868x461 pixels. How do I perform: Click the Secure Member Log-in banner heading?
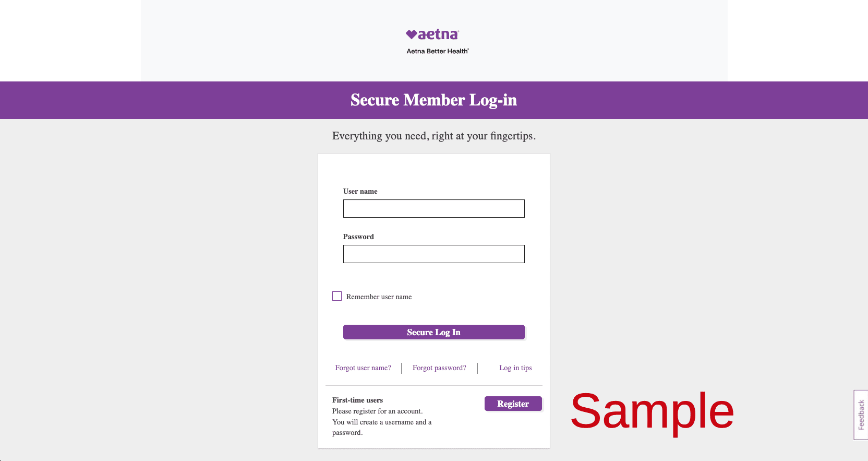(x=433, y=100)
